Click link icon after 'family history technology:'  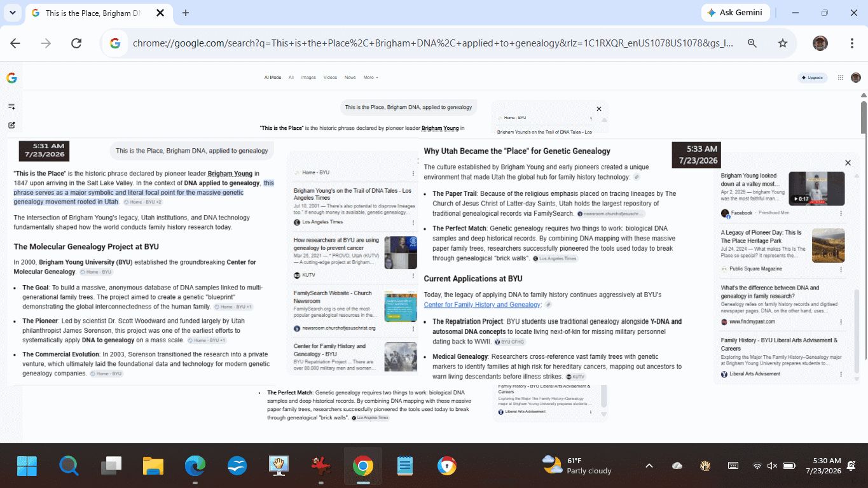pyautogui.click(x=637, y=177)
